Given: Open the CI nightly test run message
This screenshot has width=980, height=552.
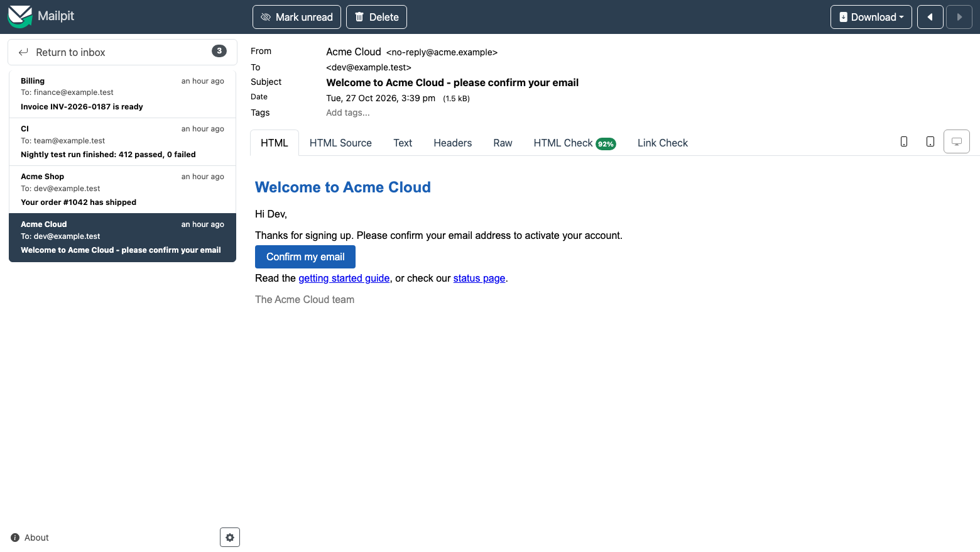Looking at the screenshot, I should point(122,141).
